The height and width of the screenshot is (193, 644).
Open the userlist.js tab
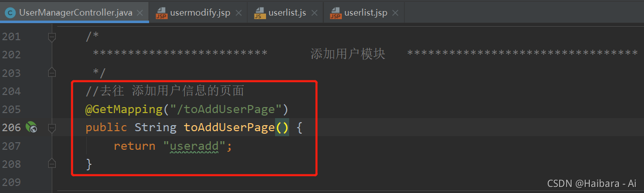(287, 13)
